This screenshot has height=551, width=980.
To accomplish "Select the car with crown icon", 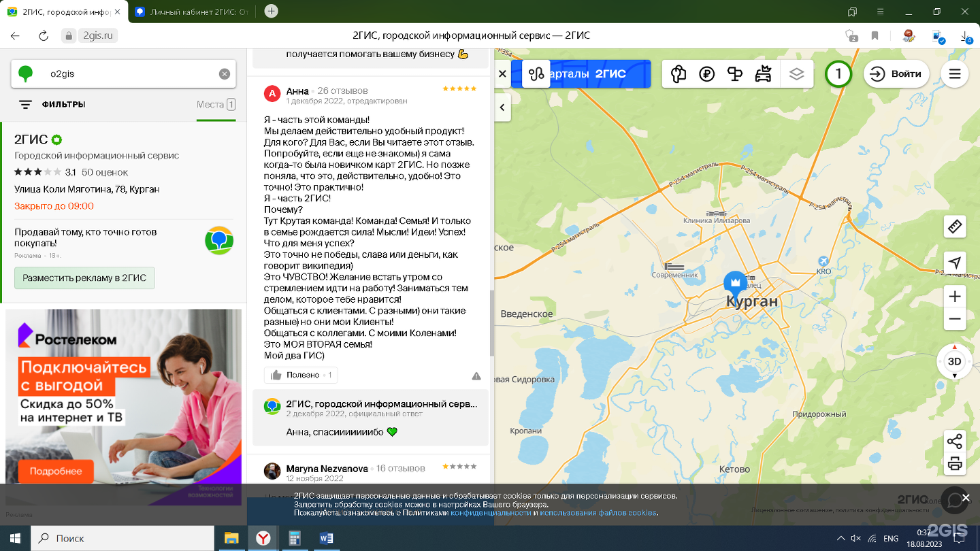I will pos(764,74).
